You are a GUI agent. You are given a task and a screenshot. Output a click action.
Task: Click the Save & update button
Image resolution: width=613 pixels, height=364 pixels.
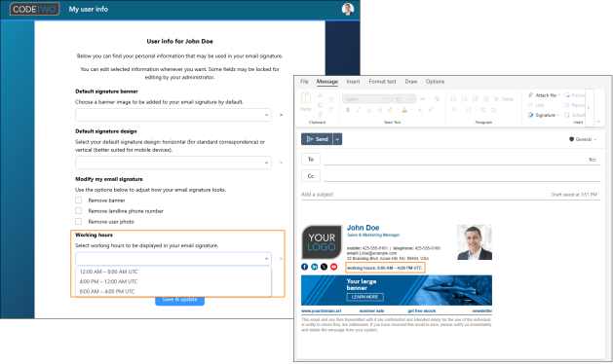(179, 300)
